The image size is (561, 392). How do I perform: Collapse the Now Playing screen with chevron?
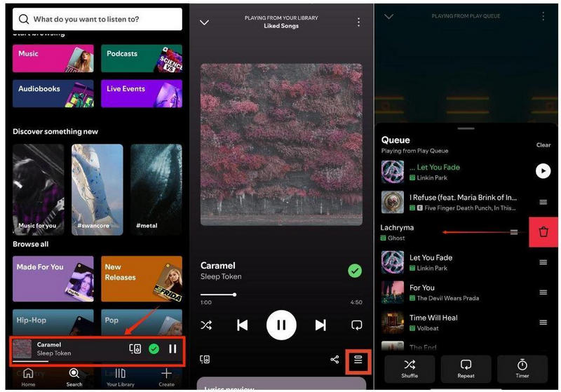(204, 22)
